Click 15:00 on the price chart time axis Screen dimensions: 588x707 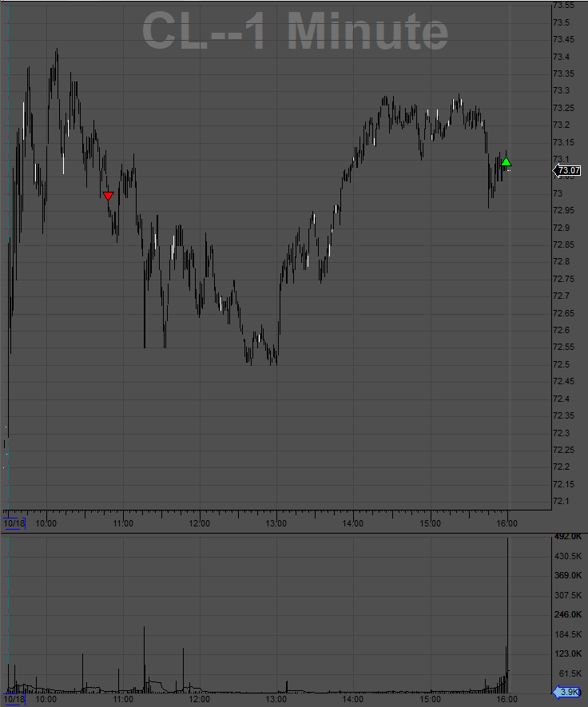click(x=430, y=523)
